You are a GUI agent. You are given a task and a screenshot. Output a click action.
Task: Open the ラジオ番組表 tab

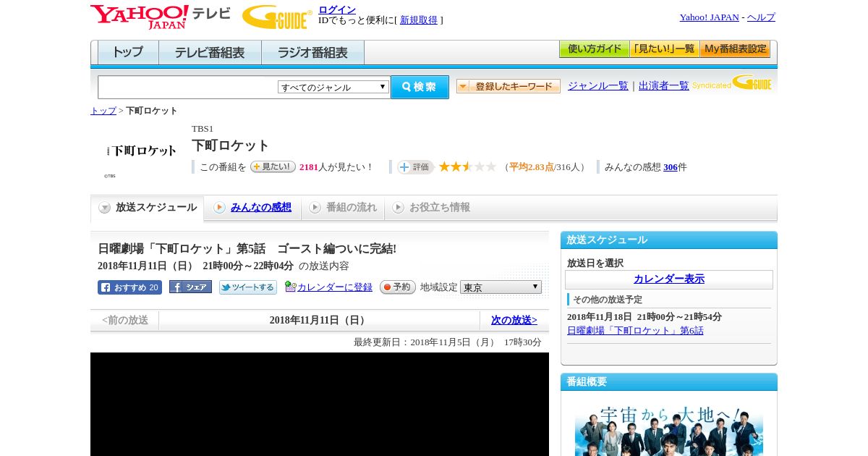(312, 53)
